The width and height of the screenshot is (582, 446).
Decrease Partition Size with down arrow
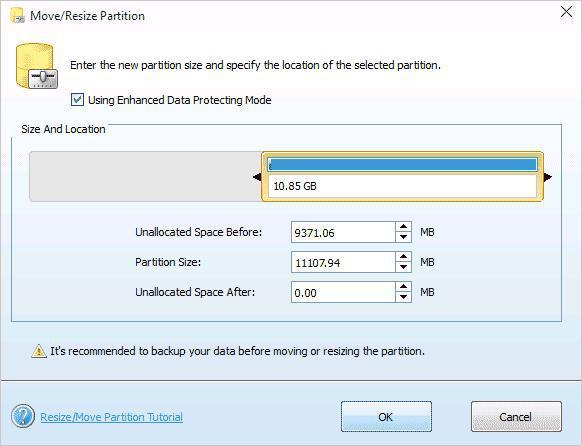click(403, 267)
